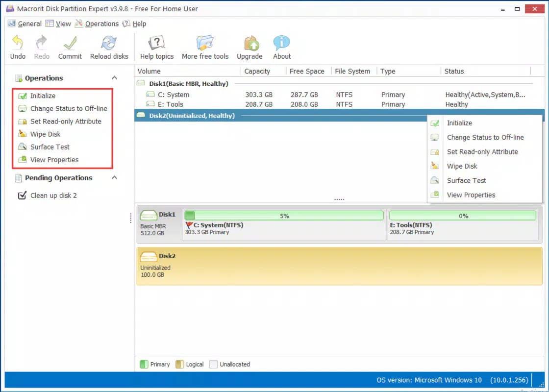549x392 pixels.
Task: Click the Logical legend swatch
Action: [179, 365]
